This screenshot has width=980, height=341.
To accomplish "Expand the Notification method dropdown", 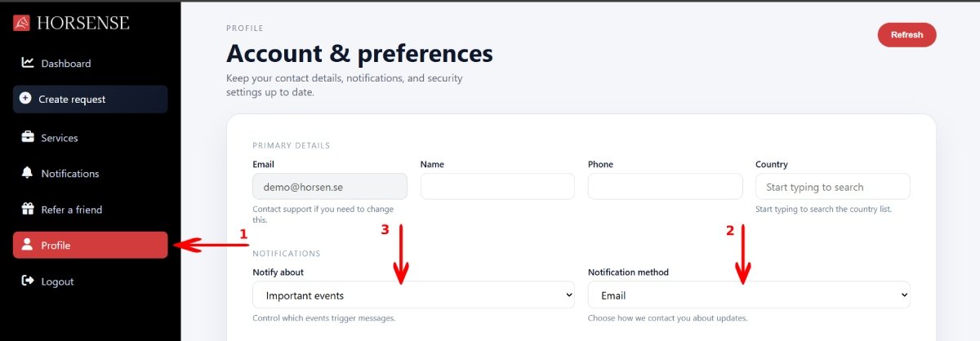I will (x=748, y=295).
